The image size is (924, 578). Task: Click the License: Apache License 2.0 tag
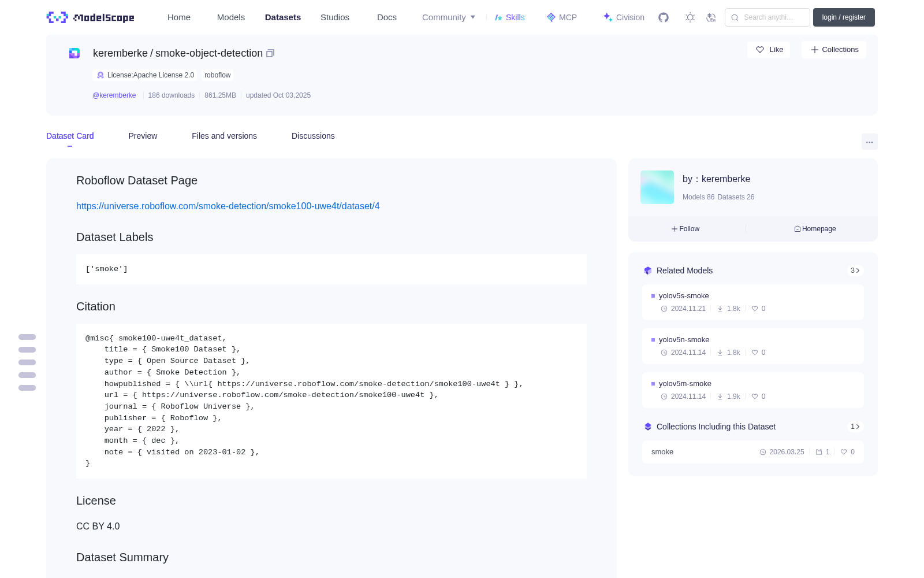[x=145, y=75]
